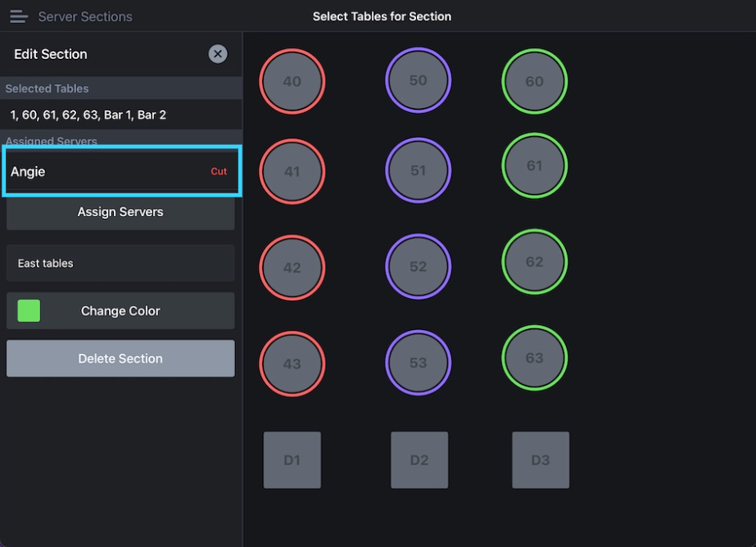Screen dimensions: 756x547
Task: Edit the East tables name field
Action: coord(120,263)
